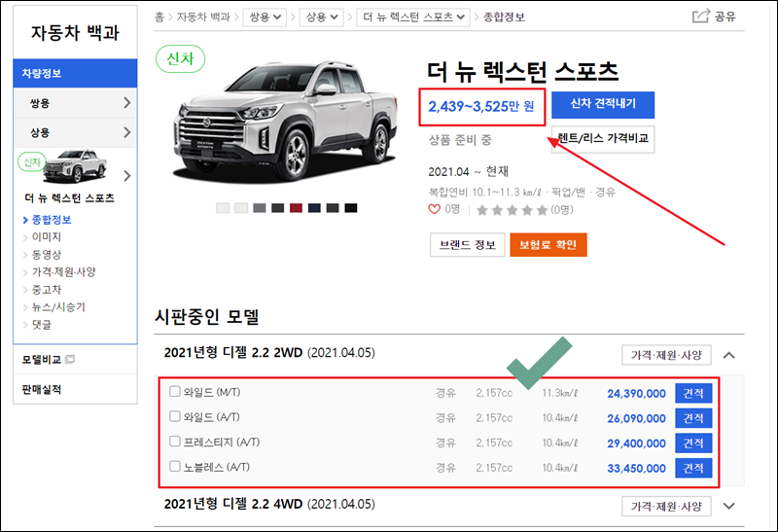Open 뉴스/시승기 in the sidebar menu
Screen dimensions: 778x532
click(58, 307)
